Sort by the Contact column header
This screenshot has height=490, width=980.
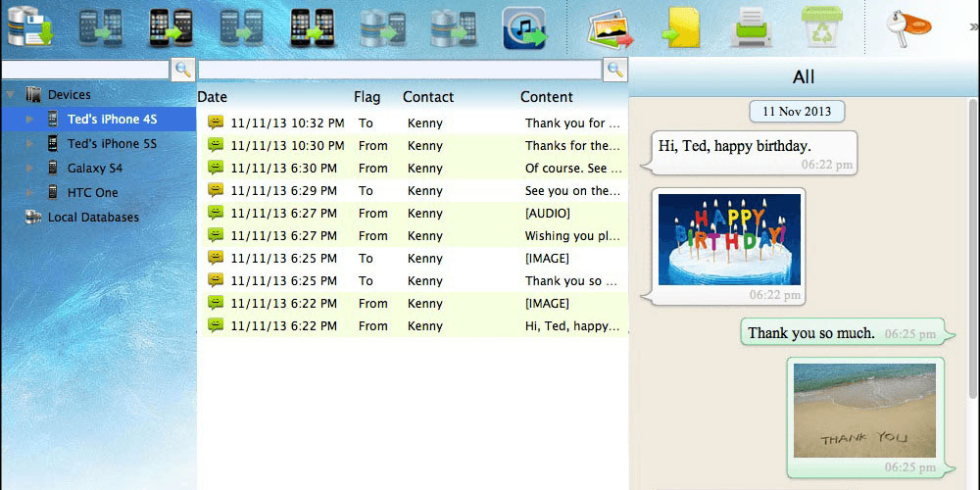pos(428,97)
